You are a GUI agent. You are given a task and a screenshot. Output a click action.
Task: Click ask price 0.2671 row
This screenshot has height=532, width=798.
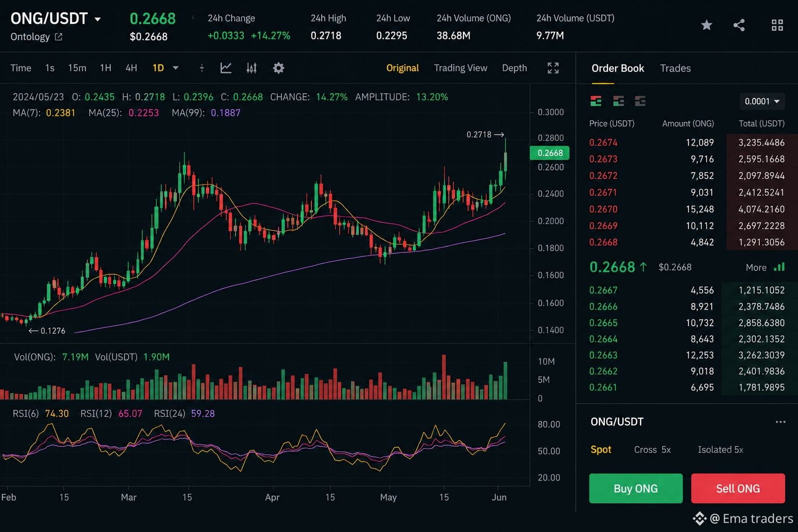[687, 192]
